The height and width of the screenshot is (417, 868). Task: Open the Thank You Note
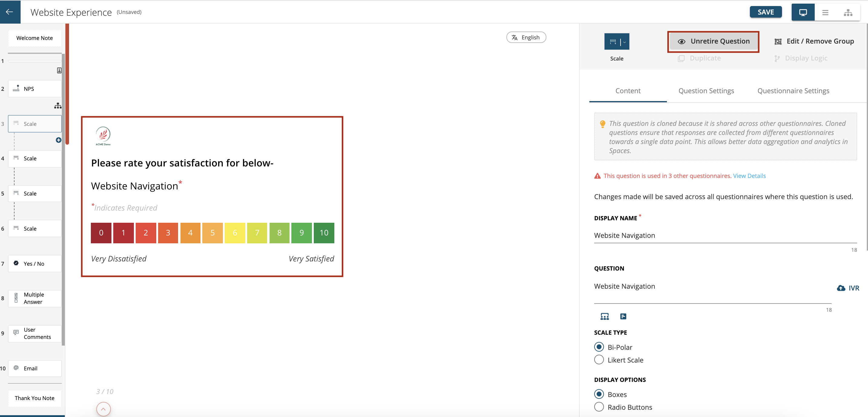(35, 398)
